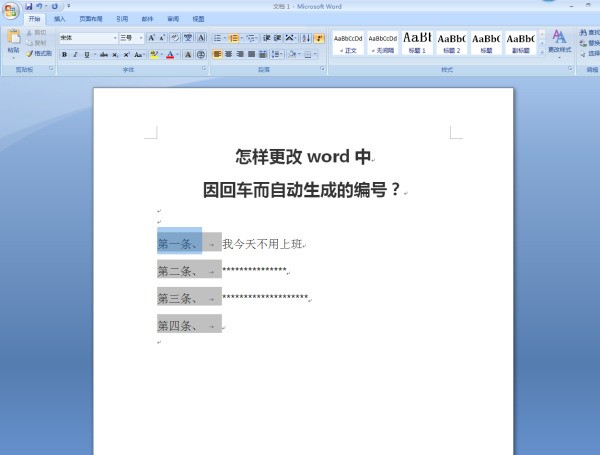
Task: Toggle center paragraph alignment
Action: click(x=228, y=54)
